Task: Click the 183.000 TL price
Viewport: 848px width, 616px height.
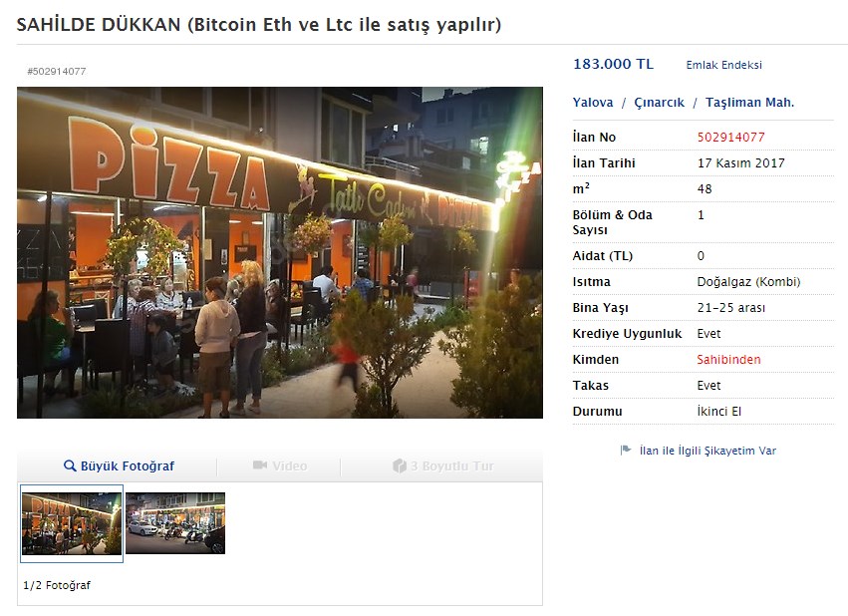Action: [x=613, y=64]
